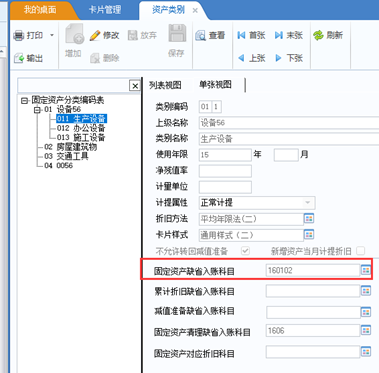Click the 折旧方法 field
This screenshot has width=379, height=373.
251,219
